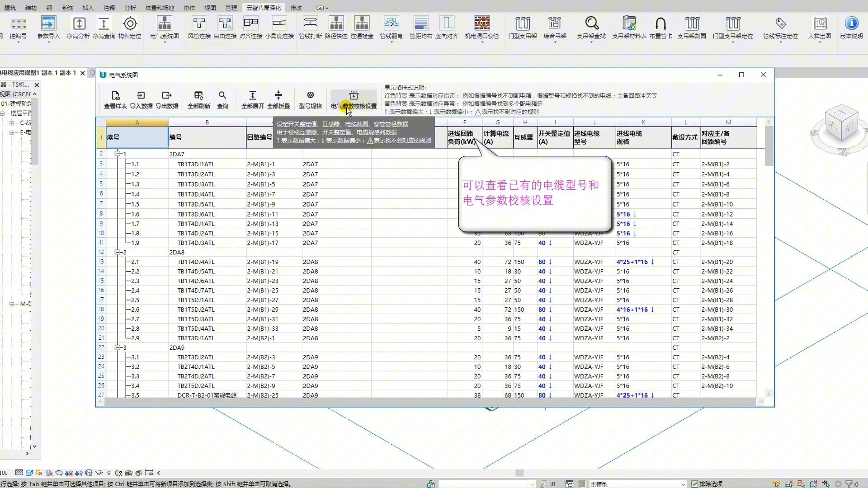Toggle the 排除选项 checkbox
868x488 pixels.
click(x=695, y=484)
